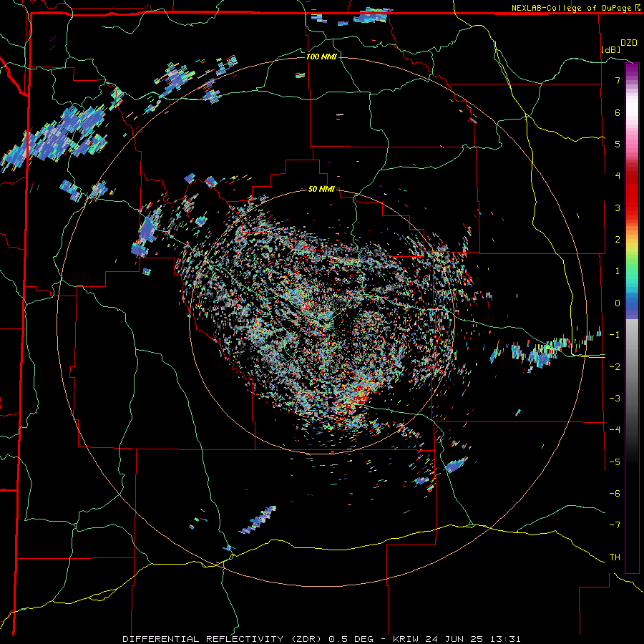This screenshot has width=644, height=644.
Task: Click the -1 value on the color scale
Action: coord(615,335)
